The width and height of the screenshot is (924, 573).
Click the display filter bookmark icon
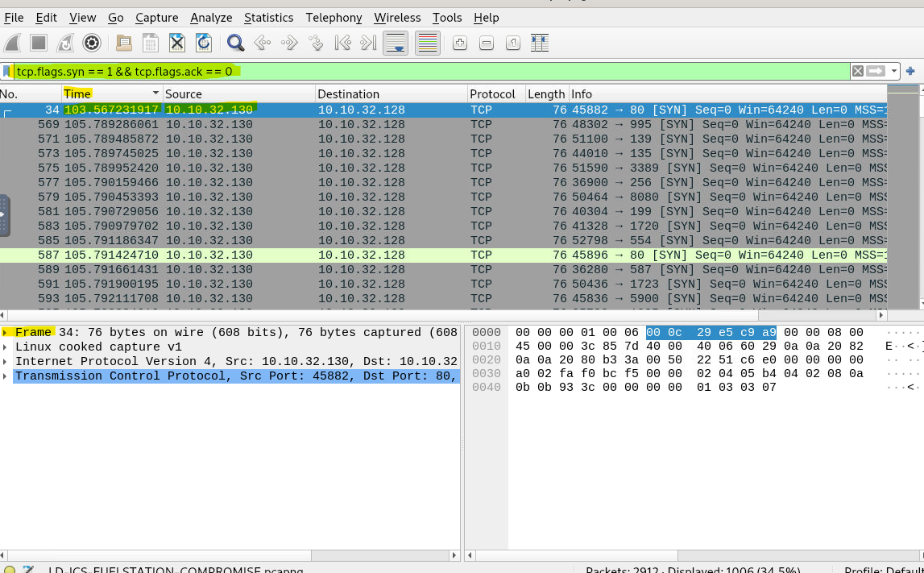(x=7, y=72)
